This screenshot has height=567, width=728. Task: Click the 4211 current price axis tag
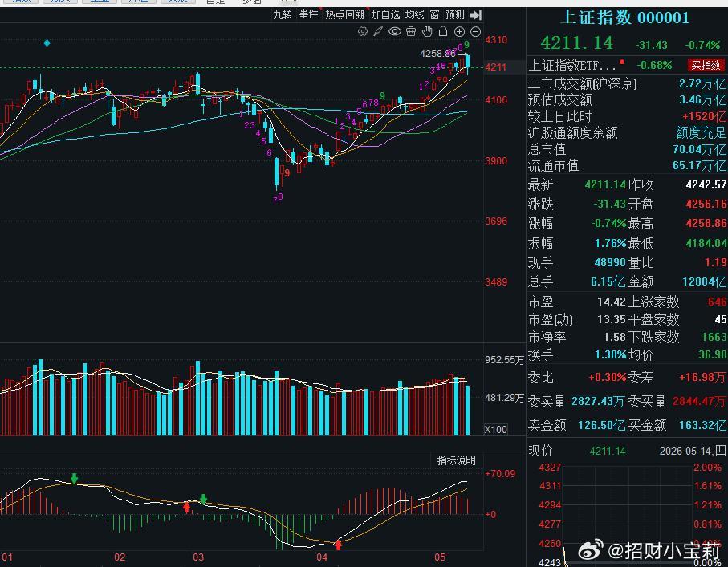[x=495, y=67]
